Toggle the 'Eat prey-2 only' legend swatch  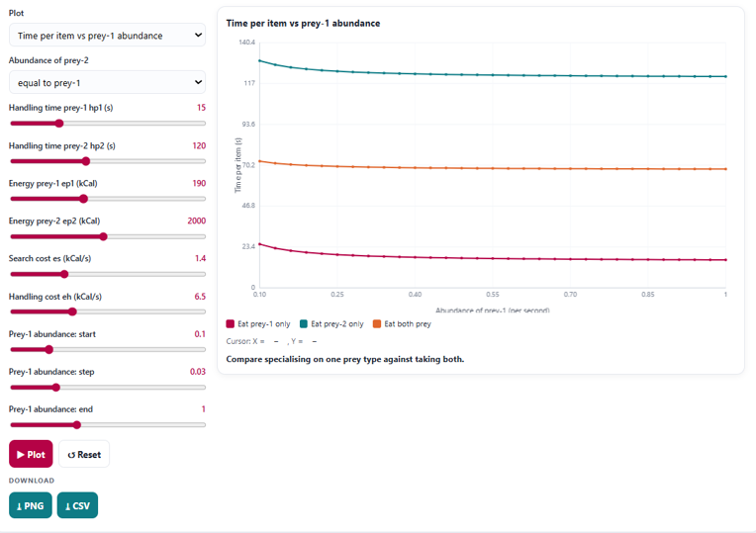point(304,323)
